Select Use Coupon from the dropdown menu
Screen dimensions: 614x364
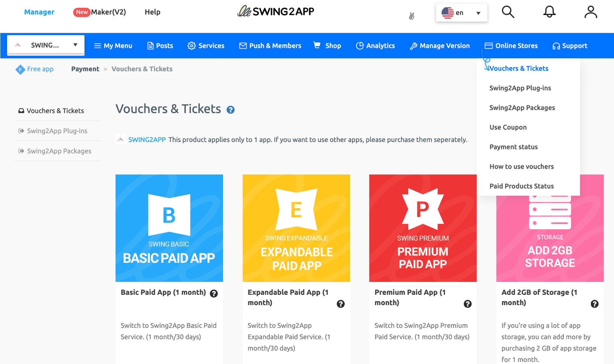coord(508,127)
